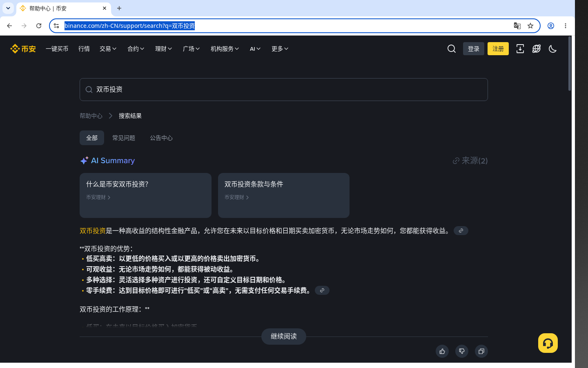
Task: Click the 登录 button
Action: coord(474,49)
